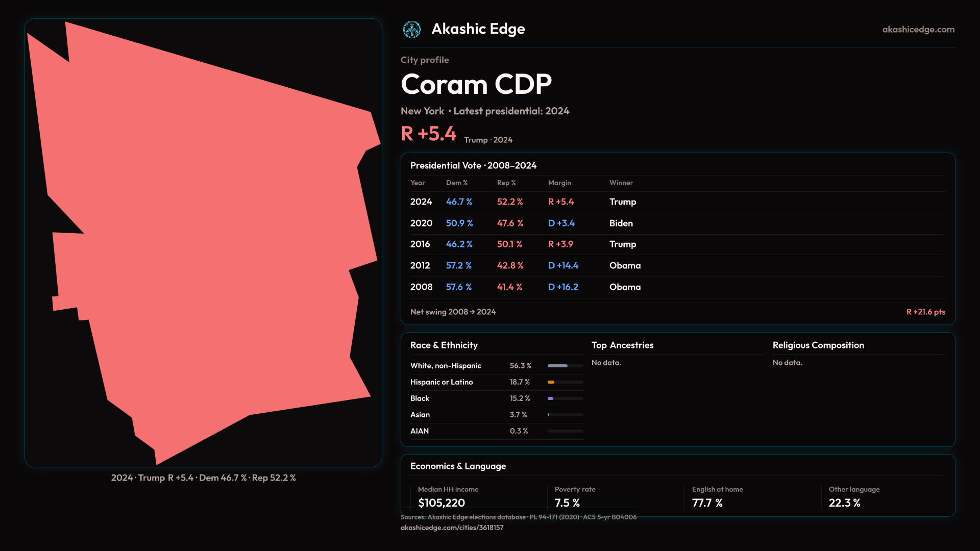Click the Other language 22.3% value
This screenshot has width=980, height=551.
[844, 503]
